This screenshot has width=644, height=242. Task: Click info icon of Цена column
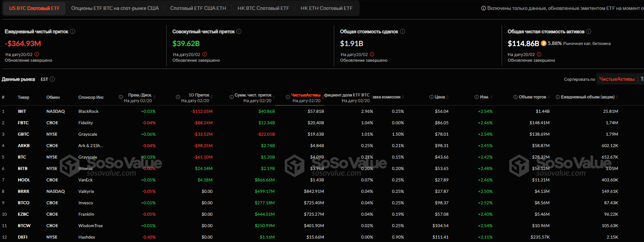click(431, 97)
